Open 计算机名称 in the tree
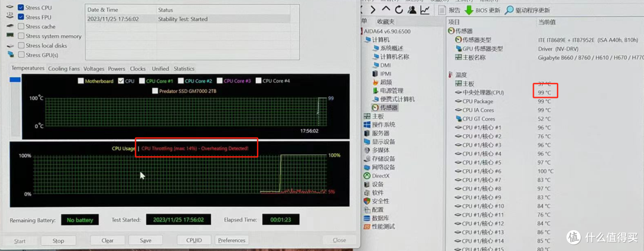The width and height of the screenshot is (644, 251). click(x=391, y=57)
